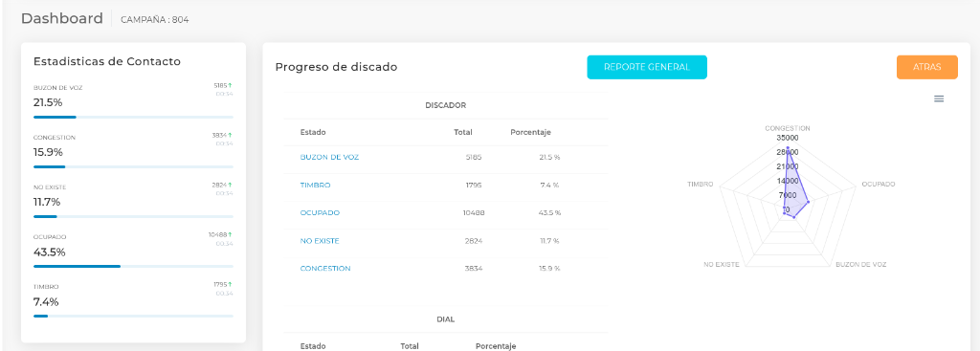The height and width of the screenshot is (351, 980).
Task: Click the 21.5% value in statistics card
Action: (48, 102)
